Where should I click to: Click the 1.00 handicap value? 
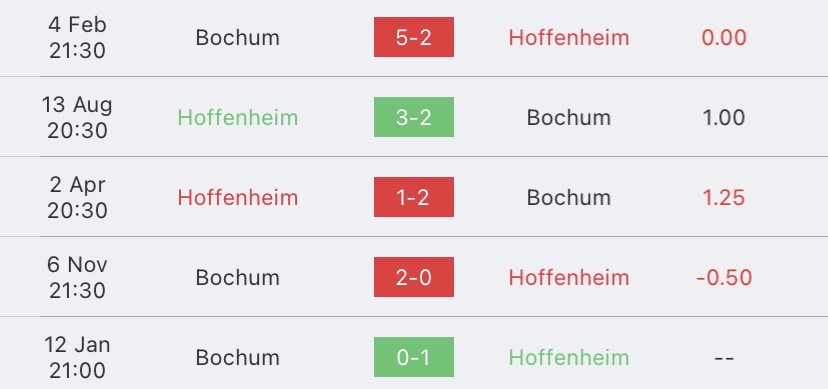[x=723, y=117]
